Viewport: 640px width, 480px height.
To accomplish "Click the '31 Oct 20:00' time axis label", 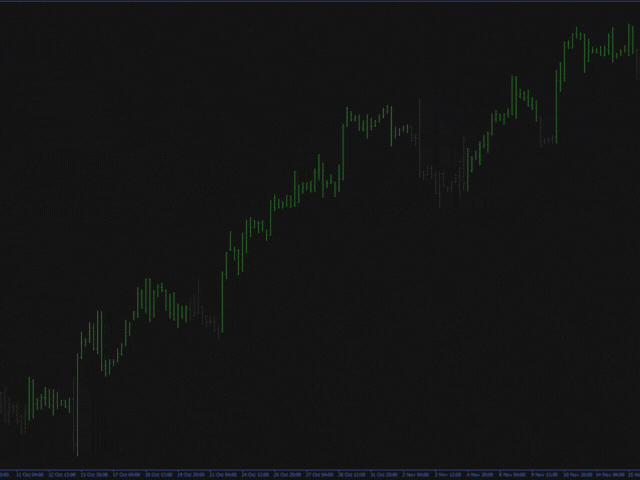I will click(x=384, y=475).
